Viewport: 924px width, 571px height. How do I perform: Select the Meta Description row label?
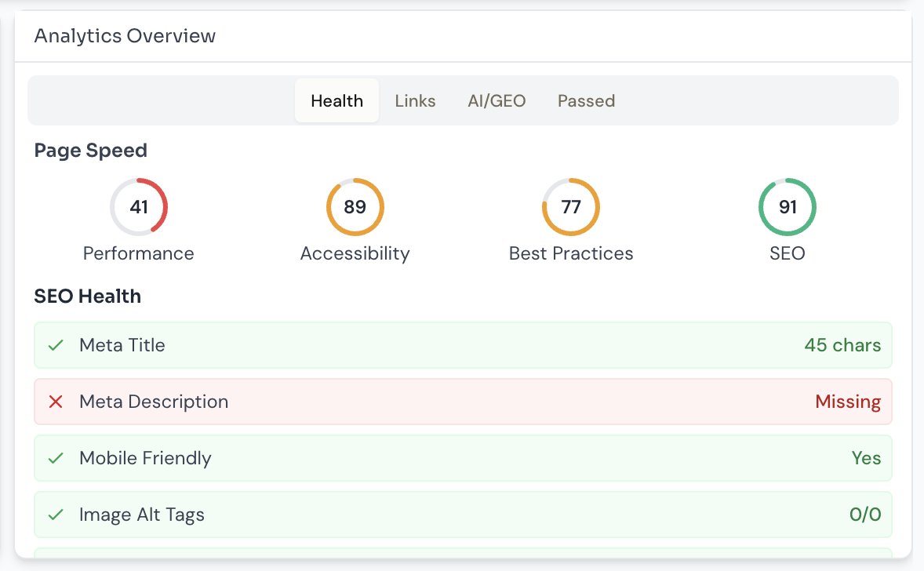pyautogui.click(x=154, y=402)
